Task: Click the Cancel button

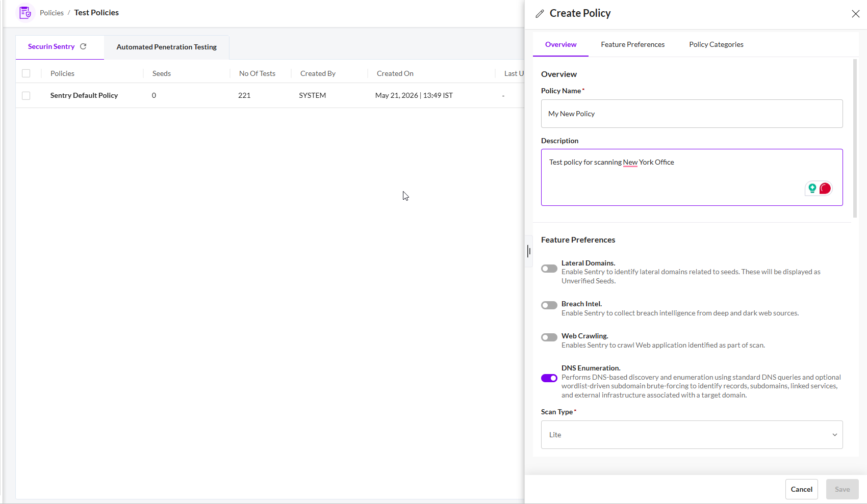Action: coord(801,489)
